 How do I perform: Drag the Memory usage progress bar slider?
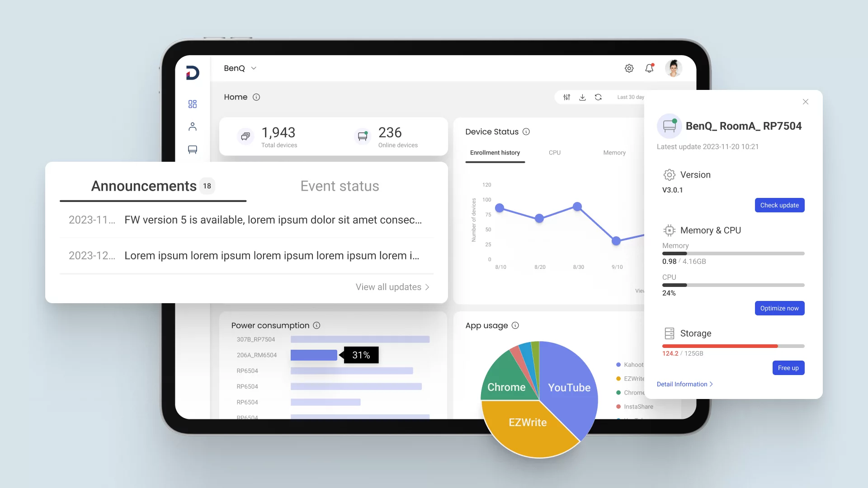[x=687, y=253]
